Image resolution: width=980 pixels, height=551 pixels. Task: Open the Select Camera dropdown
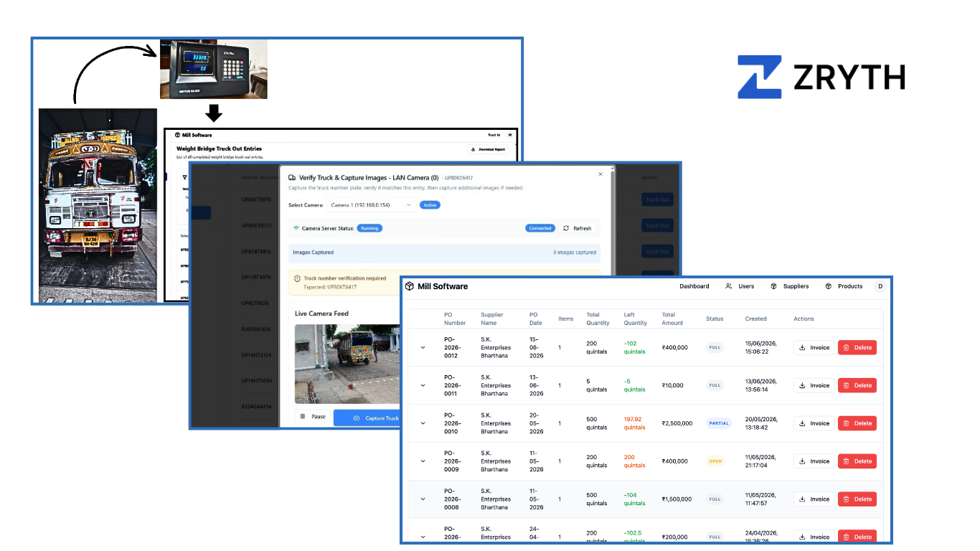click(x=372, y=204)
